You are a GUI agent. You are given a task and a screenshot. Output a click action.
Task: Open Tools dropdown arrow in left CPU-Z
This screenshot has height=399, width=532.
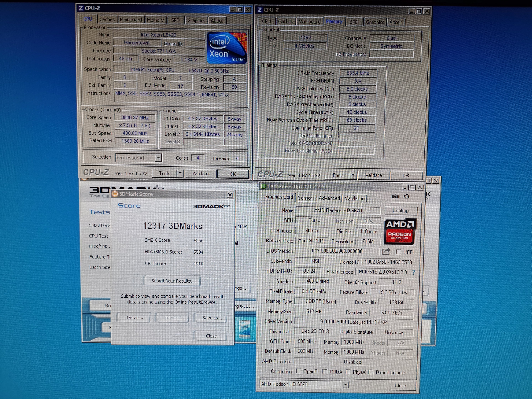tap(180, 173)
